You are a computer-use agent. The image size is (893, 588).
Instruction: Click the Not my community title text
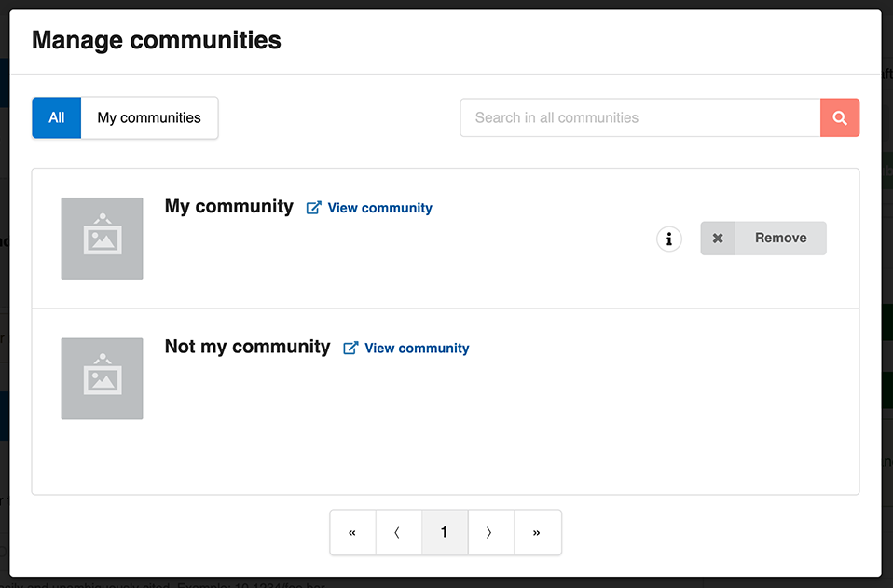pos(247,346)
